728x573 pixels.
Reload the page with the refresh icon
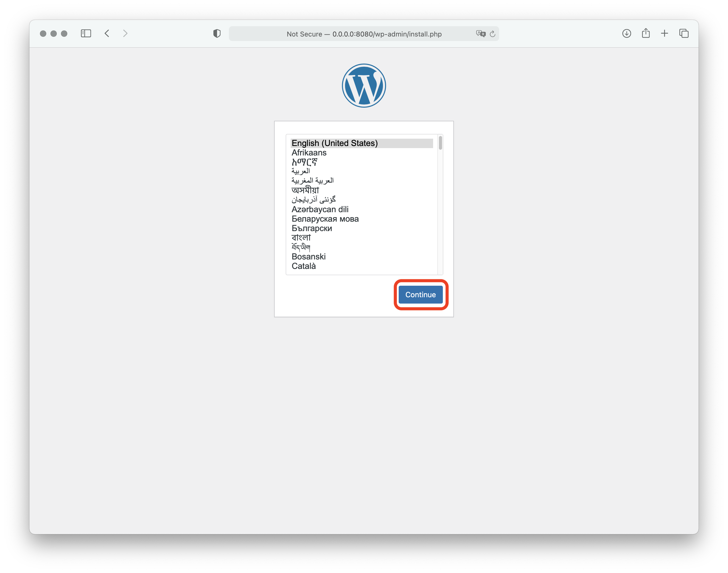(x=493, y=34)
